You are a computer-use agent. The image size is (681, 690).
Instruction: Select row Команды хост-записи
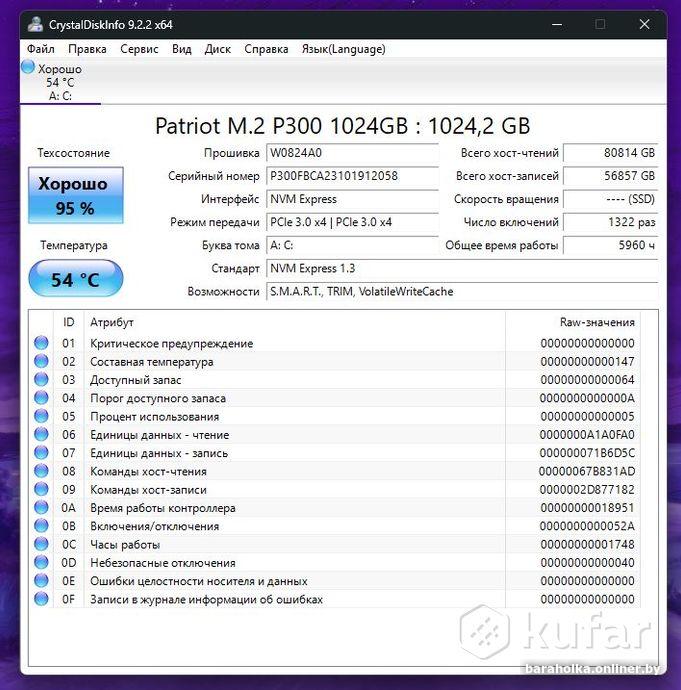[335, 489]
